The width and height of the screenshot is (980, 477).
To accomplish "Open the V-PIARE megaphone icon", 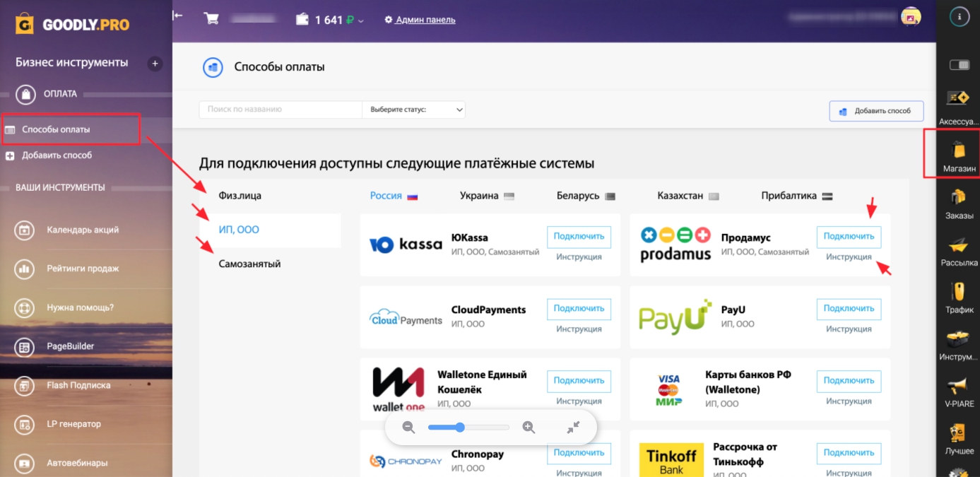I will [x=959, y=386].
